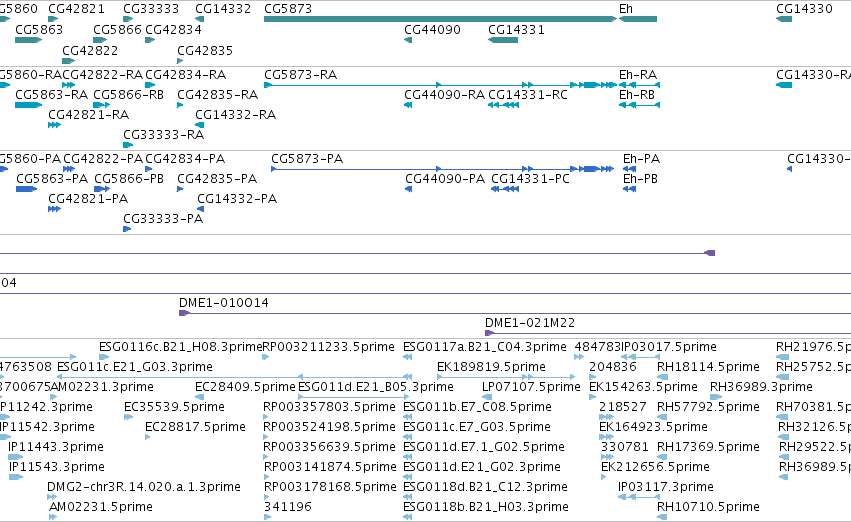Screen dimensions: 851x522
Task: Select the CG5873 gene label
Action: point(288,9)
